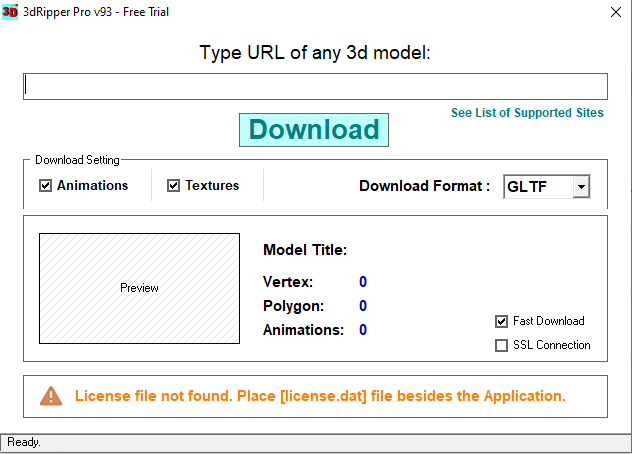The image size is (632, 454).
Task: Uncheck the Animations checkbox
Action: pos(45,185)
